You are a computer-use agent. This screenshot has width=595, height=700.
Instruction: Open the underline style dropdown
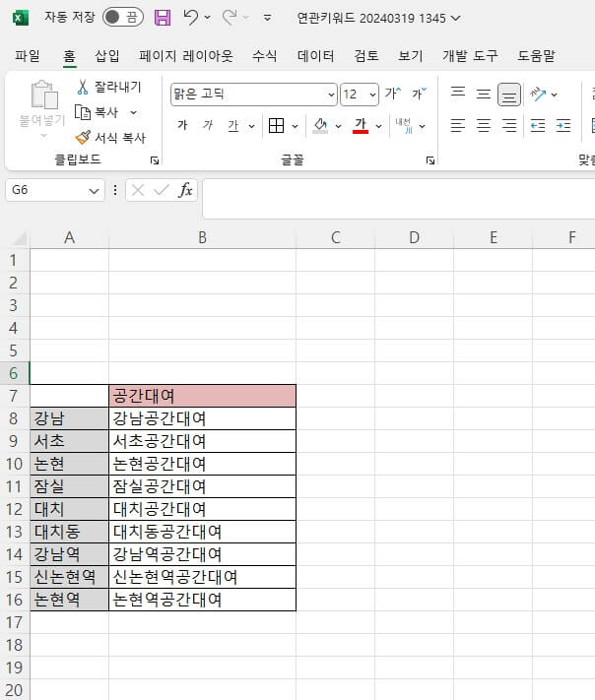(x=251, y=126)
